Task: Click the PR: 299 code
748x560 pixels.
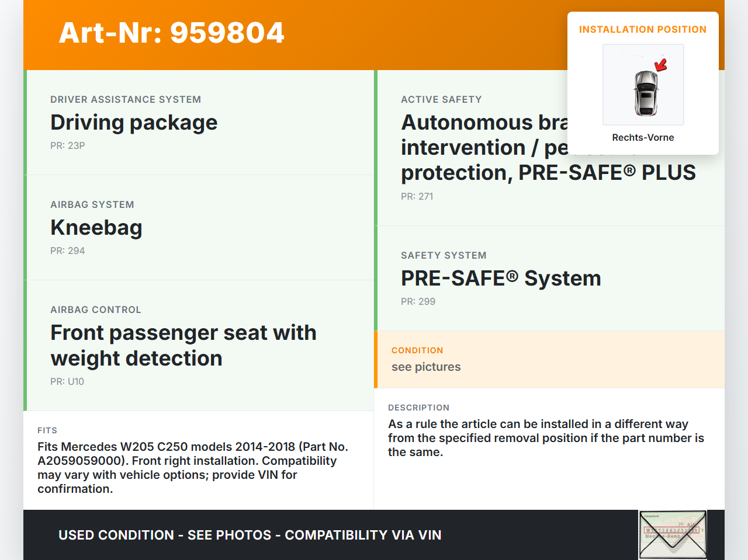Action: coord(418,302)
